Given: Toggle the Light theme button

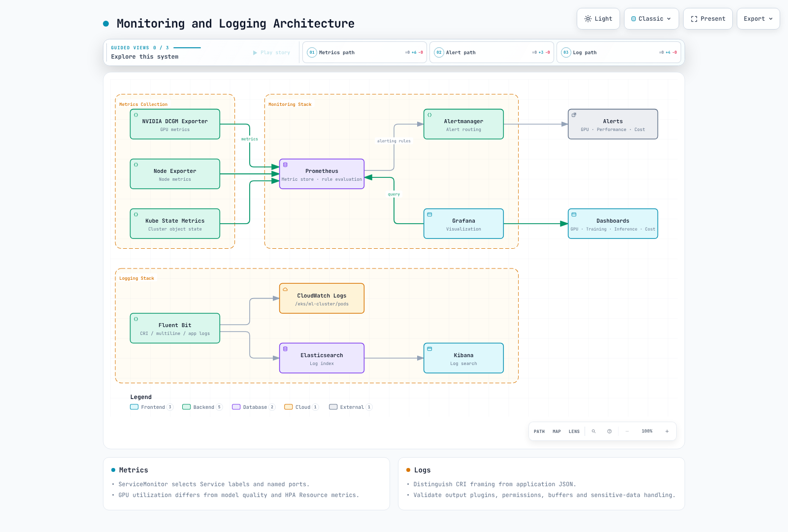Looking at the screenshot, I should (x=598, y=19).
